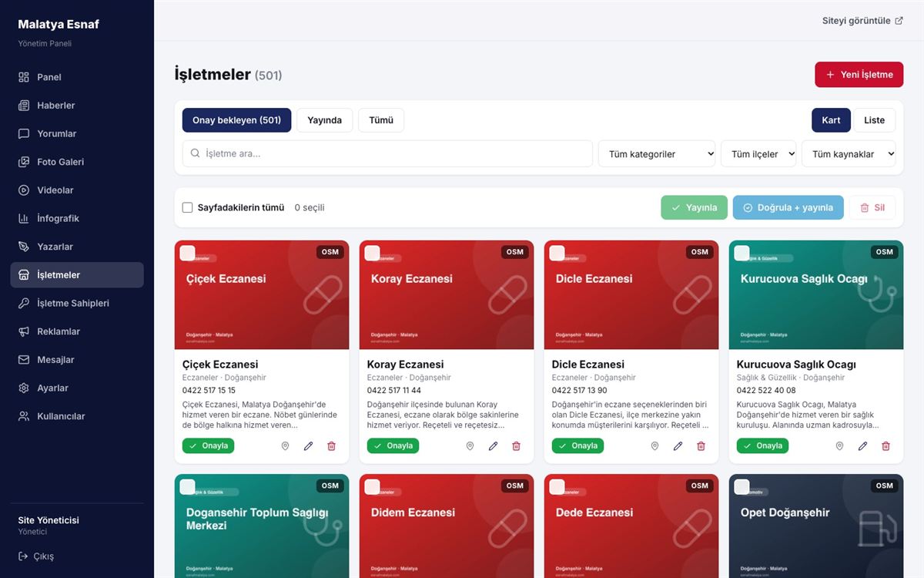
Task: Click the search magnifier icon
Action: click(x=196, y=153)
